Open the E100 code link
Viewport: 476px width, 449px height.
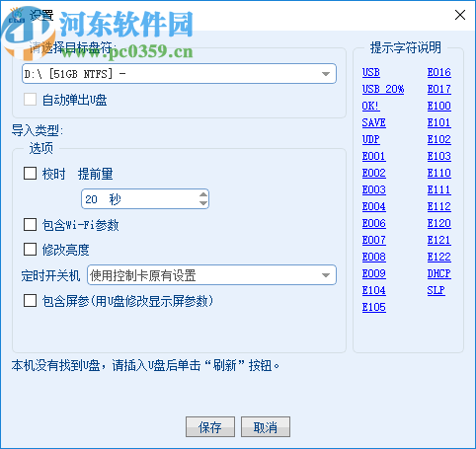439,106
